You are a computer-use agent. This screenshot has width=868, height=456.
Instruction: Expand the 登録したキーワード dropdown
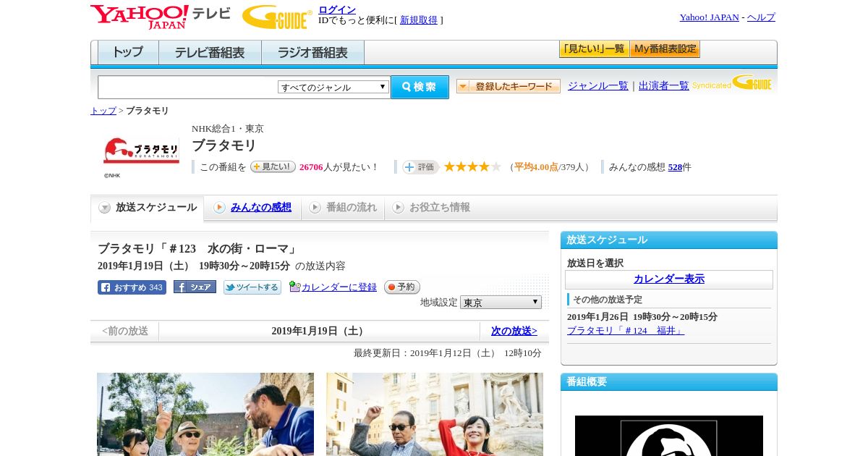508,86
